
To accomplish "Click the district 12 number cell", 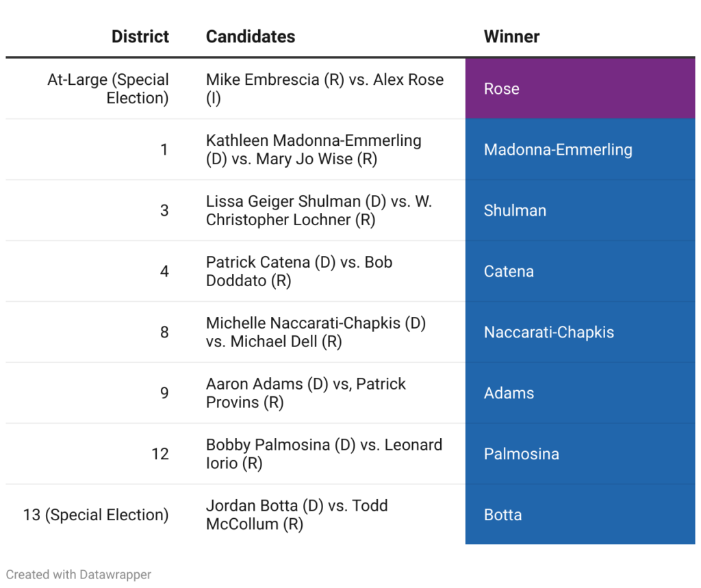I will tap(160, 455).
